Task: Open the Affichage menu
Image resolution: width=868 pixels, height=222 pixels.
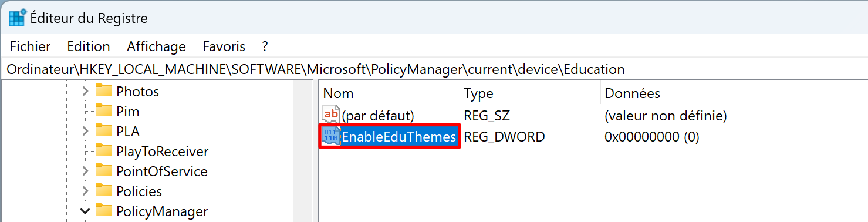Action: click(x=156, y=46)
